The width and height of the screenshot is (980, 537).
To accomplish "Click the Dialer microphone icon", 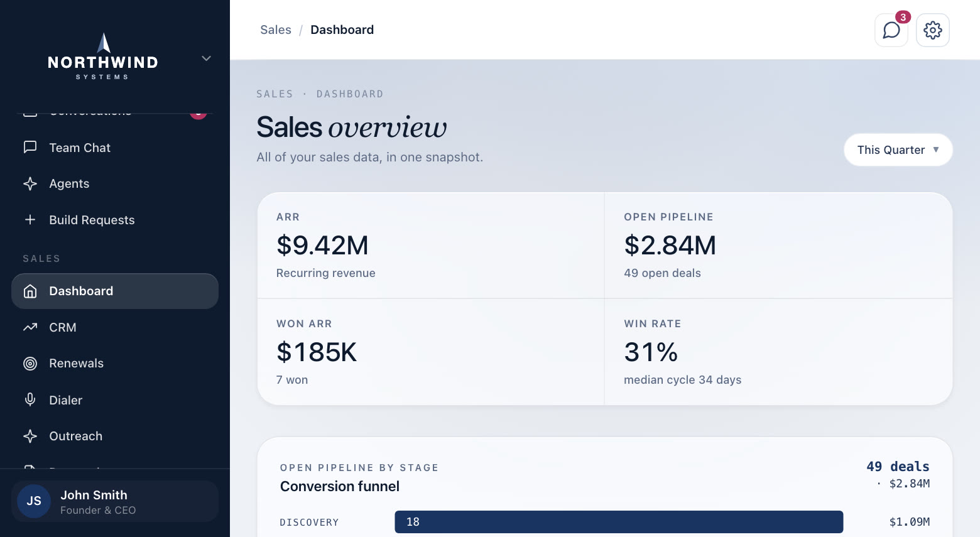I will [x=30, y=400].
